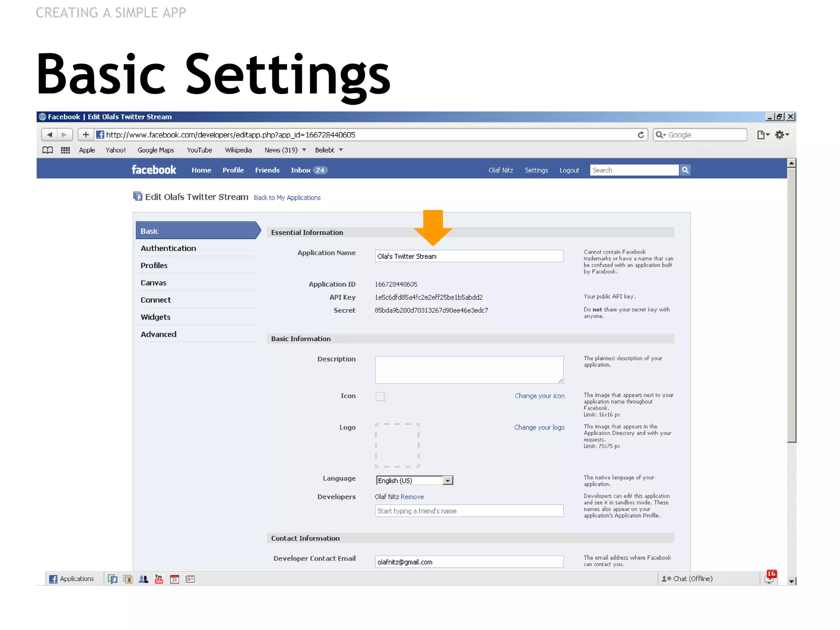Click the empty Icon placeholder
This screenshot has height=630, width=840.
pos(380,396)
